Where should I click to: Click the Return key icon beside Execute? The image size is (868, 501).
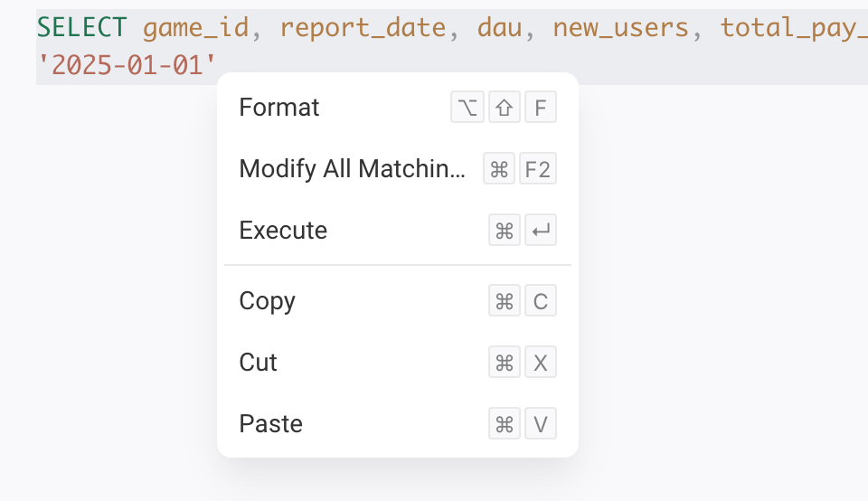541,231
